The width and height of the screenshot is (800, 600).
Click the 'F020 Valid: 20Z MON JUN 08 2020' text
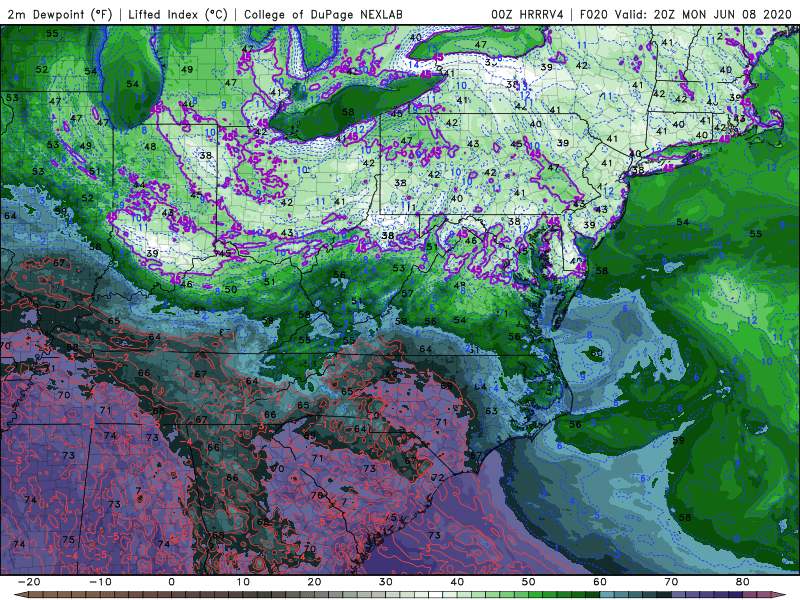coord(686,15)
